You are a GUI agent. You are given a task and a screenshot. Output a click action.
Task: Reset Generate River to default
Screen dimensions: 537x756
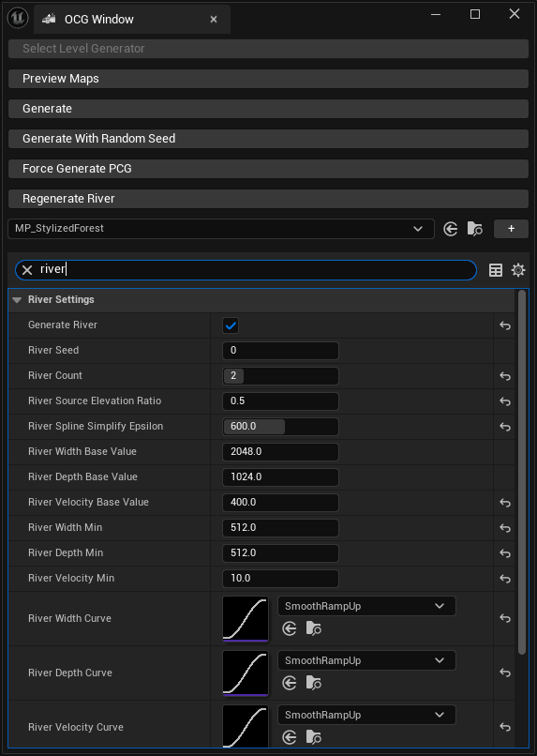click(x=505, y=325)
